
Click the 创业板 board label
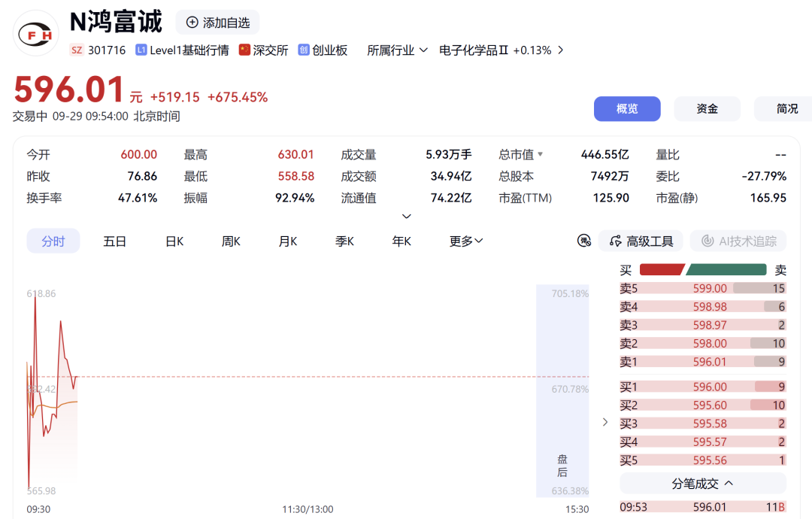tap(330, 50)
